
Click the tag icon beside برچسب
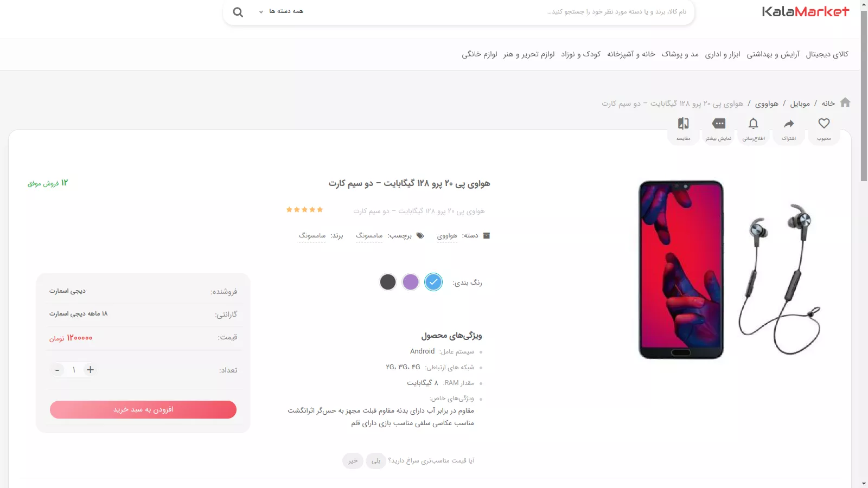420,235
